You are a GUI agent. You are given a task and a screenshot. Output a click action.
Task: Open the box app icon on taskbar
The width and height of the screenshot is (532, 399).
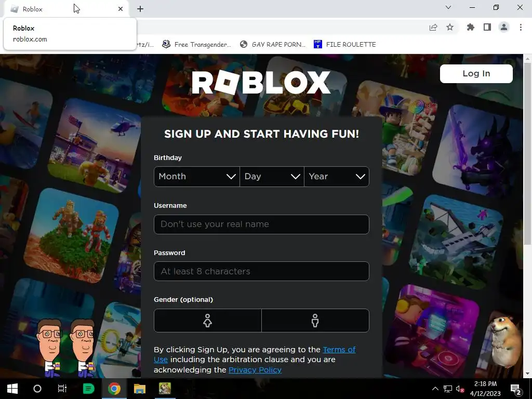coord(165,389)
